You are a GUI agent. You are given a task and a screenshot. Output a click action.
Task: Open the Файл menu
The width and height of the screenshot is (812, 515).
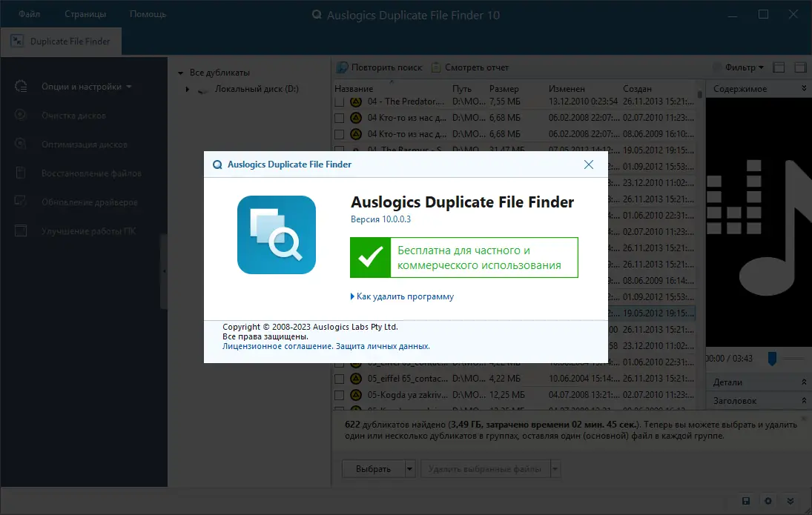point(30,14)
